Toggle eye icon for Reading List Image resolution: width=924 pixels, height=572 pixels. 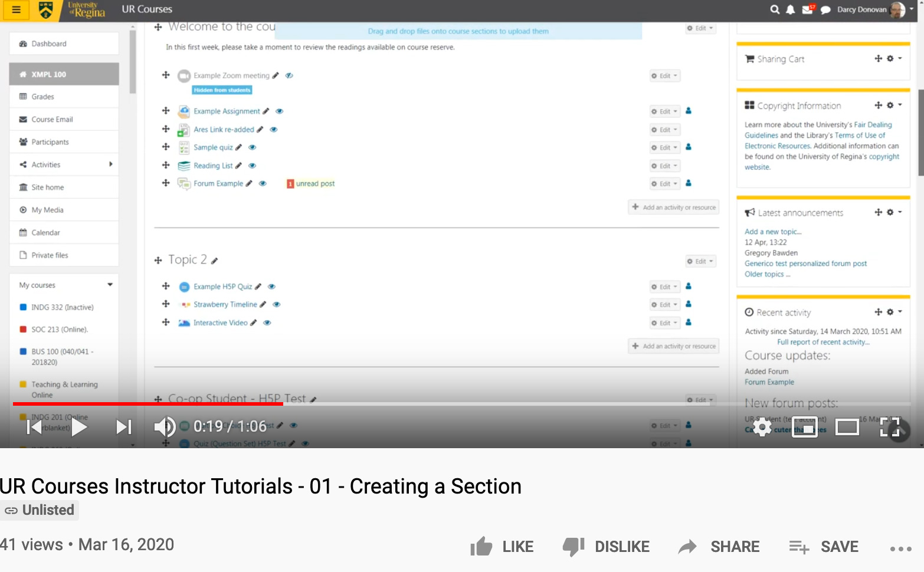(x=253, y=166)
